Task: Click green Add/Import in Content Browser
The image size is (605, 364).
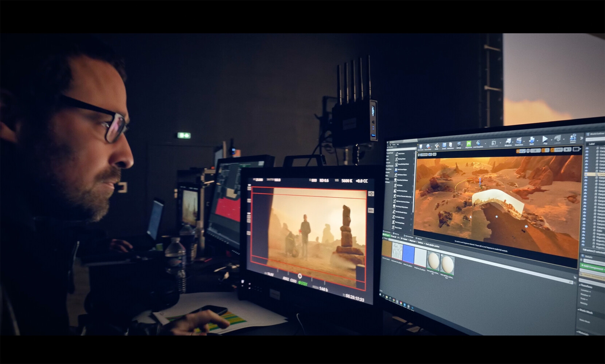Action: [386, 236]
